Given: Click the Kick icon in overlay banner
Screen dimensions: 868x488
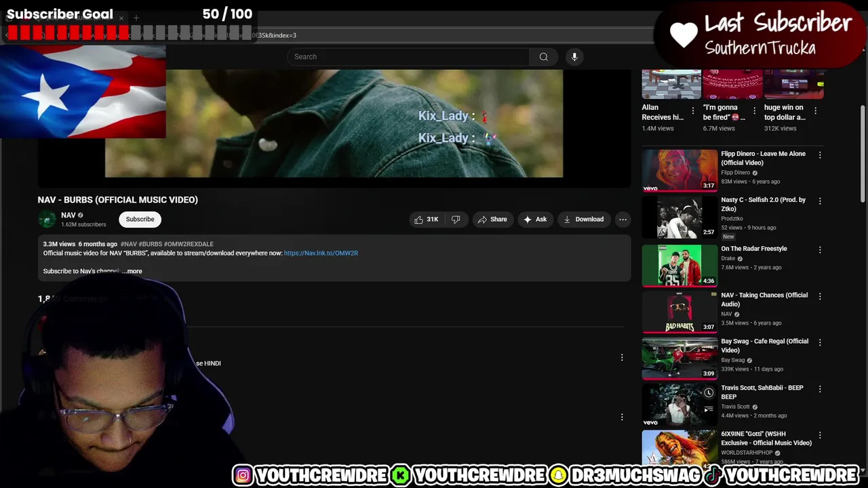Looking at the screenshot, I should (x=401, y=476).
